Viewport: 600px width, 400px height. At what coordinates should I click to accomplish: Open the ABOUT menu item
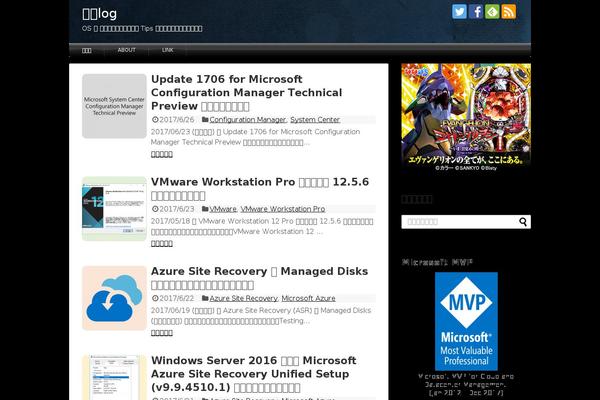point(126,50)
